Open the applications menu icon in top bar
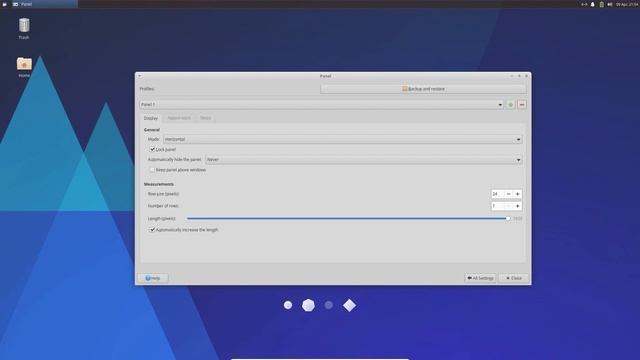Viewport: 640px width, 360px height. (x=4, y=4)
